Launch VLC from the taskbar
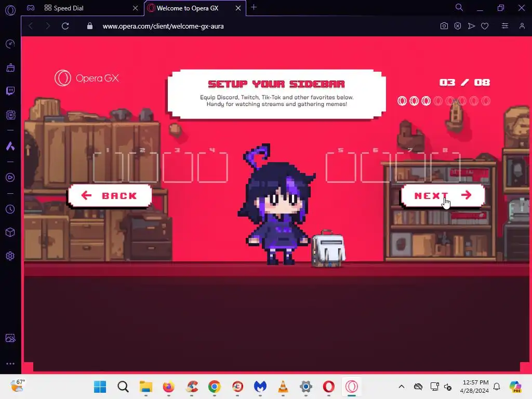 point(283,387)
